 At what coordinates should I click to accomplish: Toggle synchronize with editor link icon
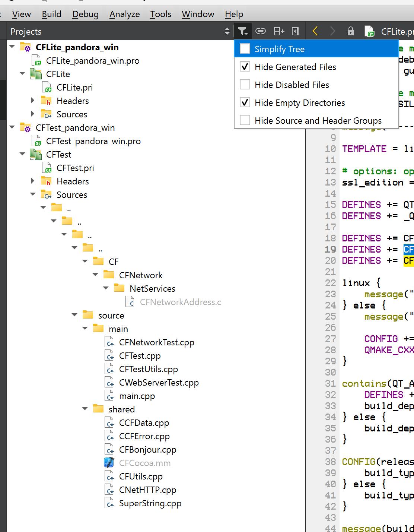pos(261,31)
